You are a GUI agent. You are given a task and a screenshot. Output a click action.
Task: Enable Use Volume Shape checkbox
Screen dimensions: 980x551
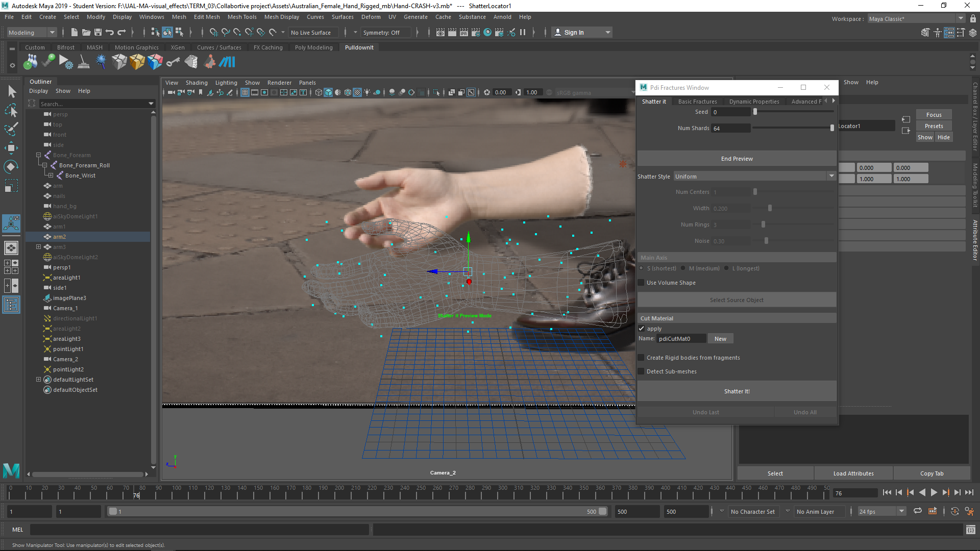pyautogui.click(x=642, y=283)
